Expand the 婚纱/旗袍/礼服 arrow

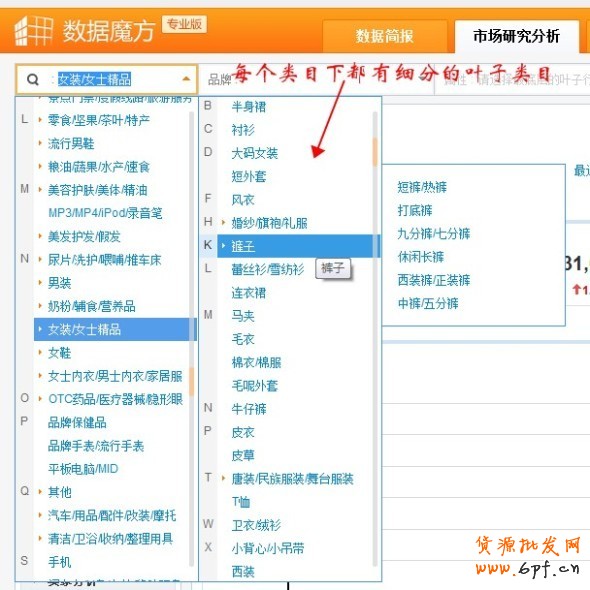(223, 222)
